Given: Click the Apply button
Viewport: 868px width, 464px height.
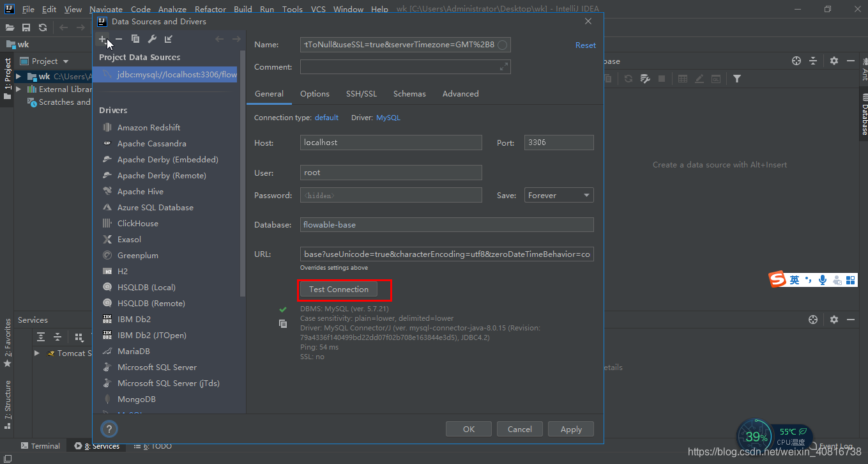Looking at the screenshot, I should [571, 429].
